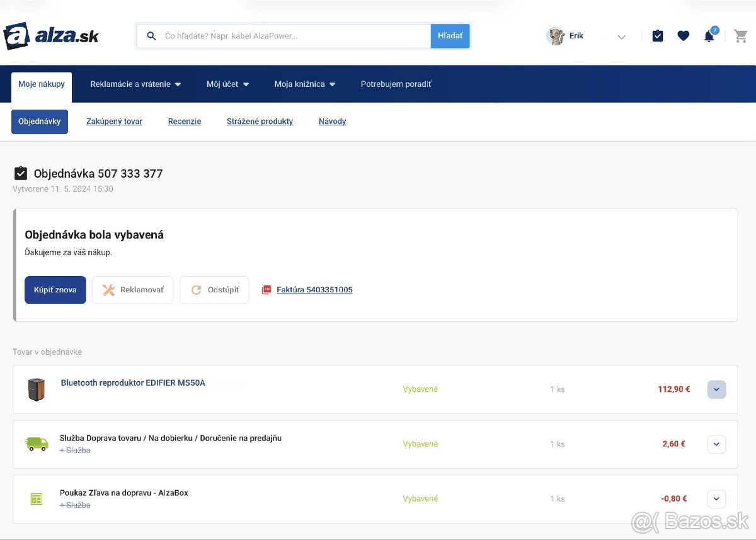Click the Objednávka 507 333 377 heading
Viewport: 756px width, 540px height.
pos(98,173)
